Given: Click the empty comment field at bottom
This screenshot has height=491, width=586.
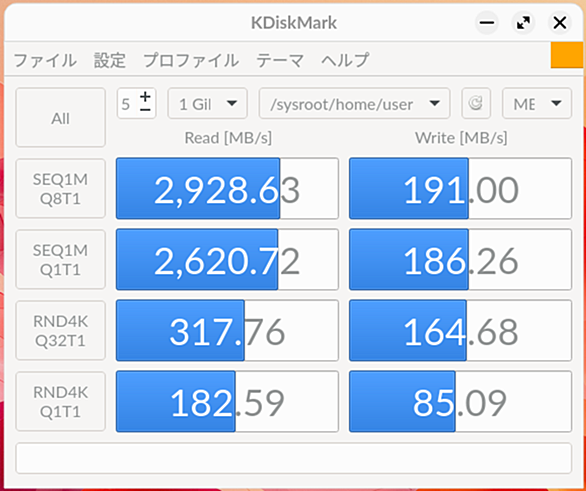Looking at the screenshot, I should (293, 458).
